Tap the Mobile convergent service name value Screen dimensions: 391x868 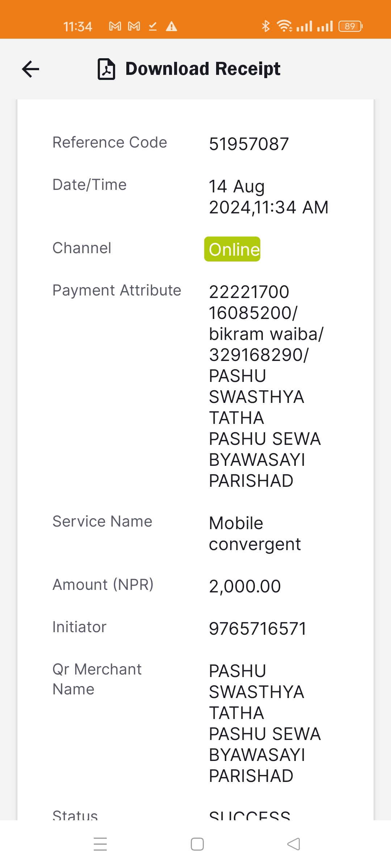(255, 533)
